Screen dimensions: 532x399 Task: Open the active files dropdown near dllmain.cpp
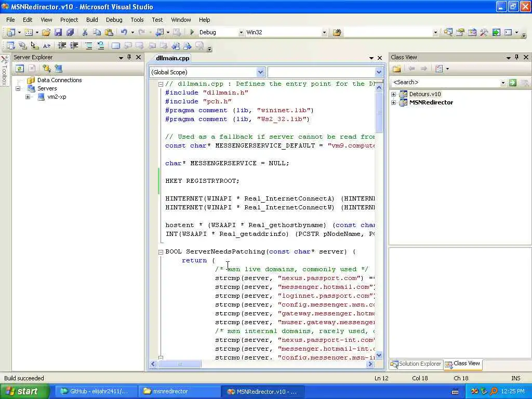pos(371,58)
